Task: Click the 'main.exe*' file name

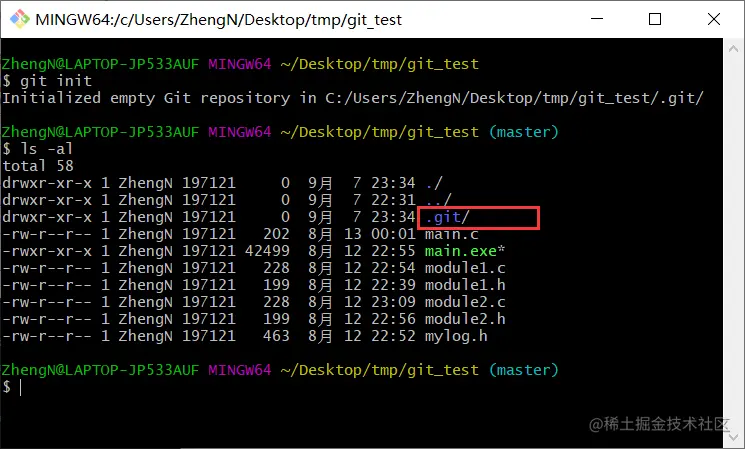Action: pyautogui.click(x=465, y=251)
